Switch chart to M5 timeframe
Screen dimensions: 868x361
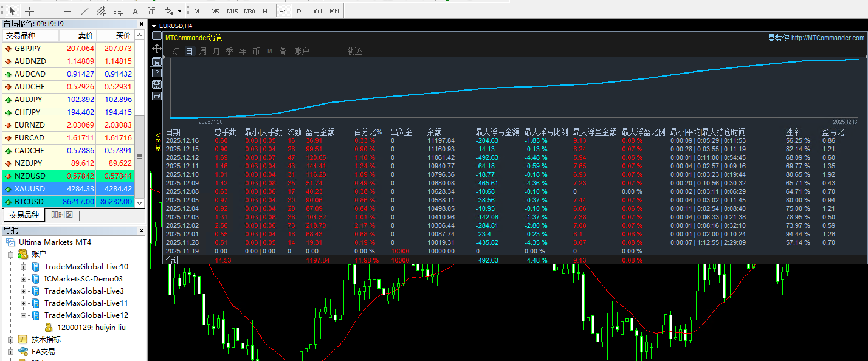[x=215, y=11]
